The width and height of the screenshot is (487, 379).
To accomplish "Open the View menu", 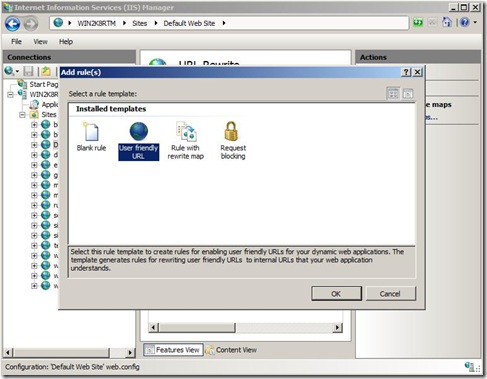I will click(x=40, y=42).
